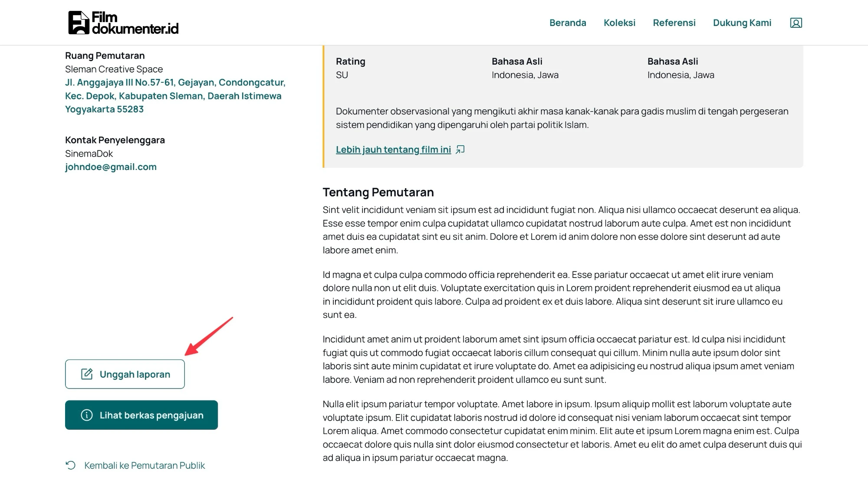The width and height of the screenshot is (868, 490).
Task: Click the Filmdokumenter.id logo icon
Action: tap(79, 23)
